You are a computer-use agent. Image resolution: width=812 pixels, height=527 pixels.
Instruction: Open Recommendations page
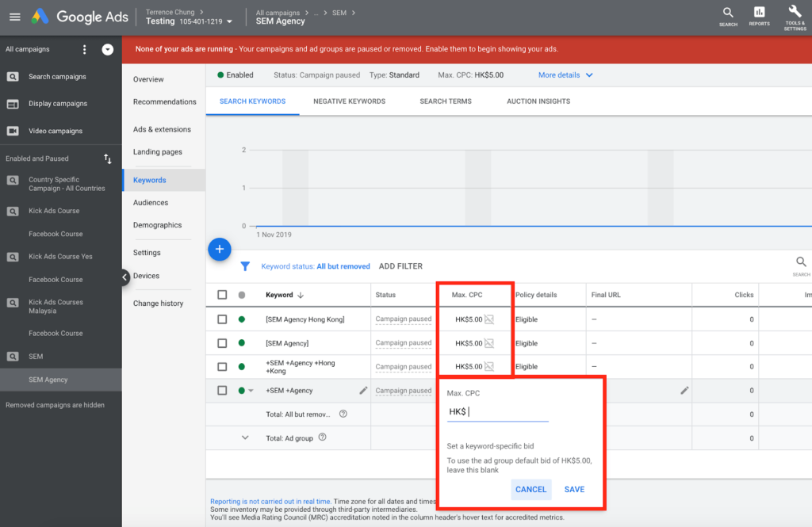tap(165, 101)
